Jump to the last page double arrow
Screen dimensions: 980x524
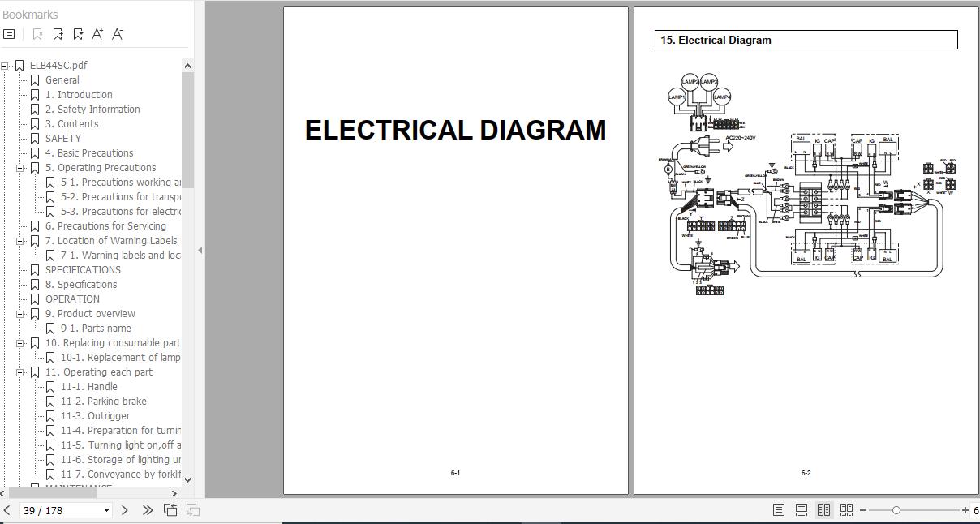pos(147,510)
